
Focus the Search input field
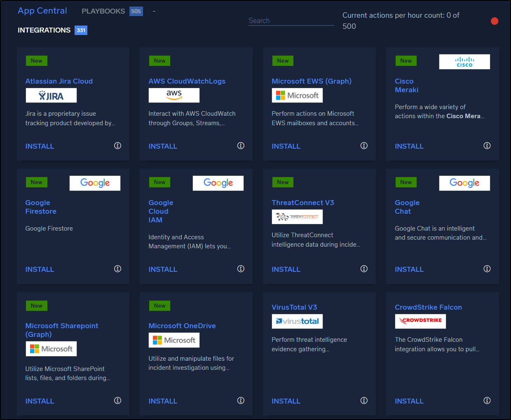click(x=291, y=21)
